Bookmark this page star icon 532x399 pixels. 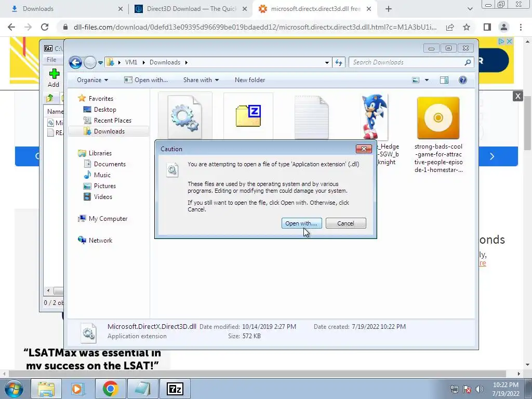click(x=467, y=27)
